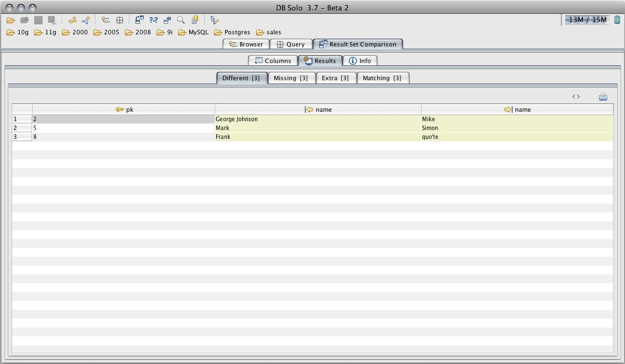Select the pk cell with value 2
This screenshot has height=364, width=625.
123,119
